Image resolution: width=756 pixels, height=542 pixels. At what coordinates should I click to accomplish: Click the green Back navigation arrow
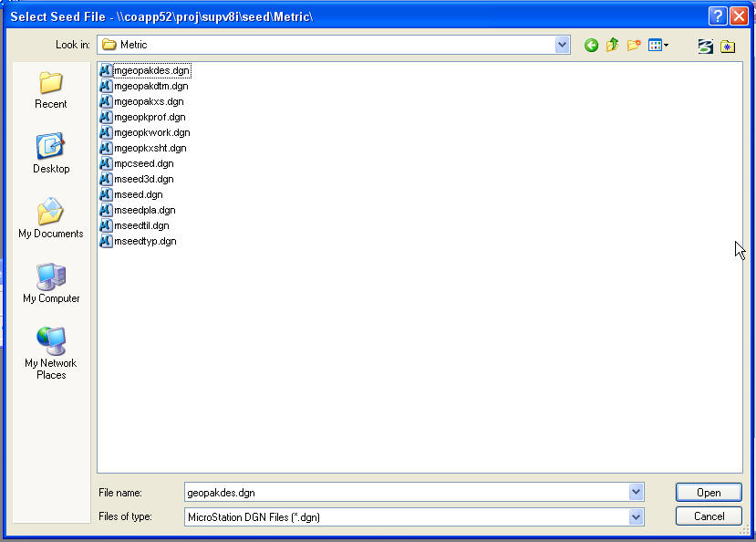[591, 45]
